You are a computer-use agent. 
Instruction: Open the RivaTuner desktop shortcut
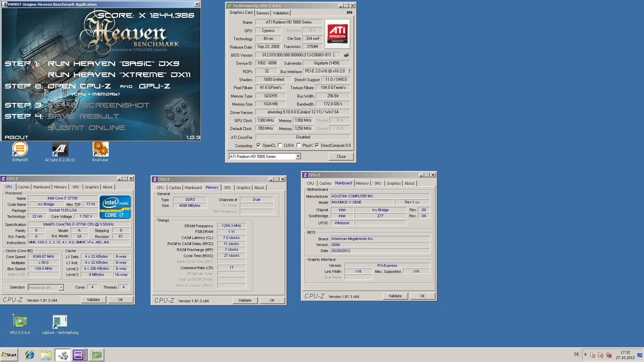(x=100, y=152)
